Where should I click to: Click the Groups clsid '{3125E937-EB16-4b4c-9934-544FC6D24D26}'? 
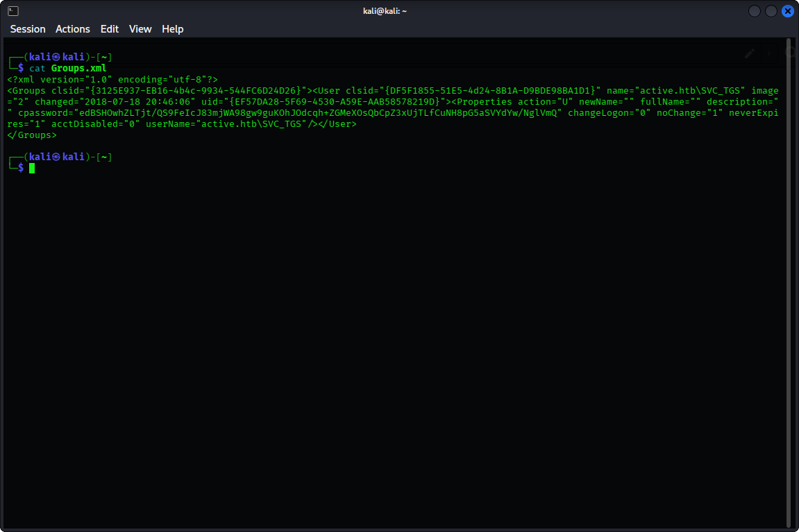(x=196, y=91)
